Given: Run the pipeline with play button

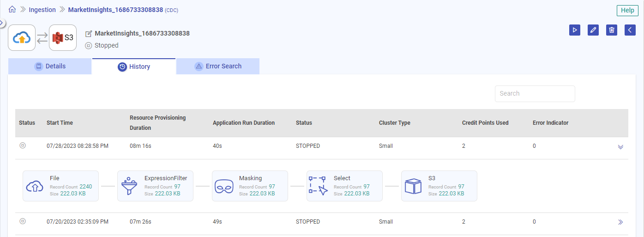Looking at the screenshot, I should coord(575,30).
